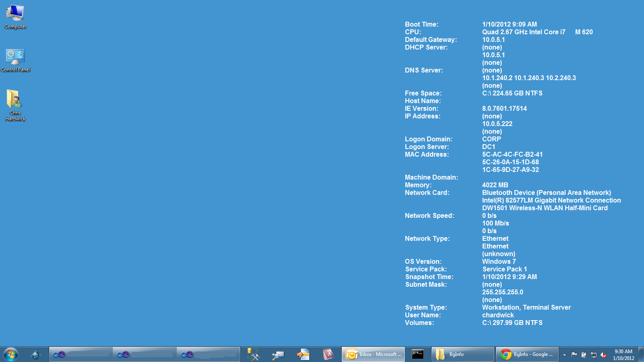
Task: Switch to the rightmost Visual Studio taskbar window
Action: (x=208, y=354)
